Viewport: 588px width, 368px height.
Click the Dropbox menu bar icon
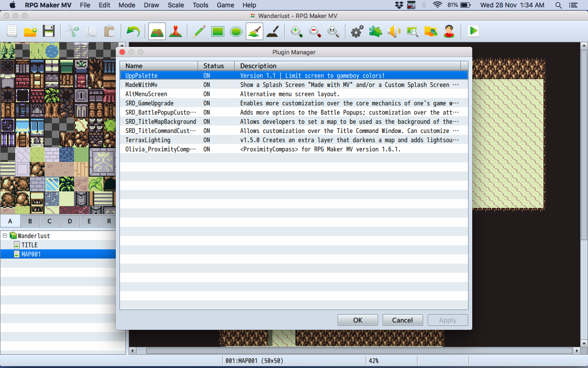tap(399, 5)
